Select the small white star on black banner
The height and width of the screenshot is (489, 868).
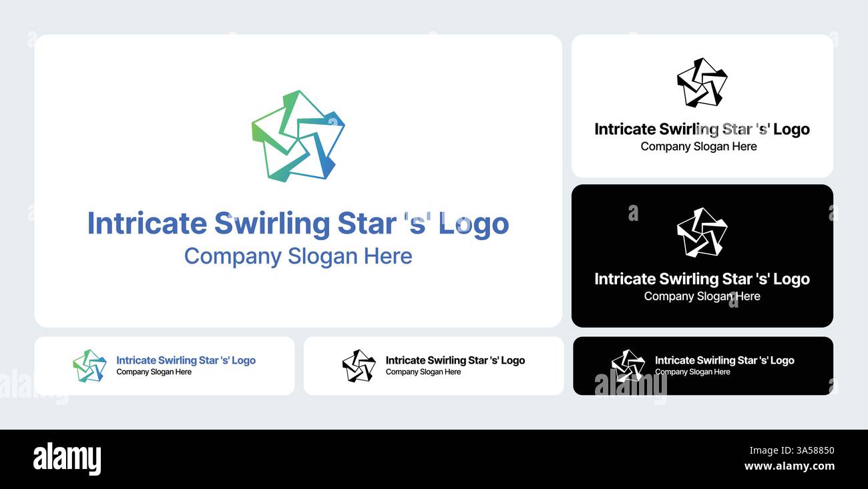click(628, 366)
